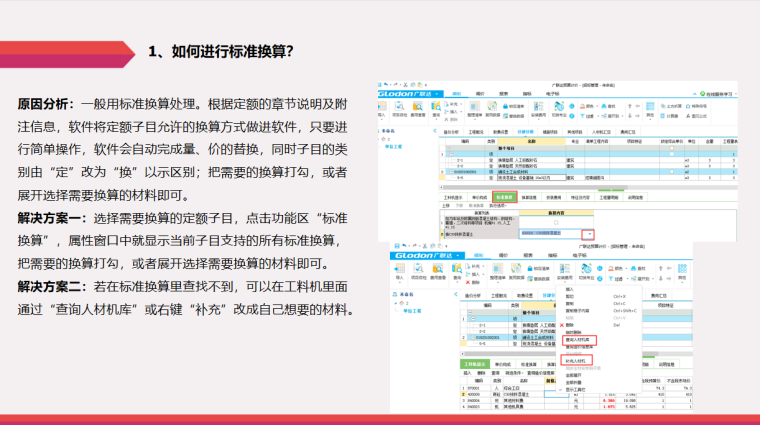Open red-boxed dropdown arrow in 换算内容 cell
Viewport: 760px width, 425px height.
(x=588, y=234)
